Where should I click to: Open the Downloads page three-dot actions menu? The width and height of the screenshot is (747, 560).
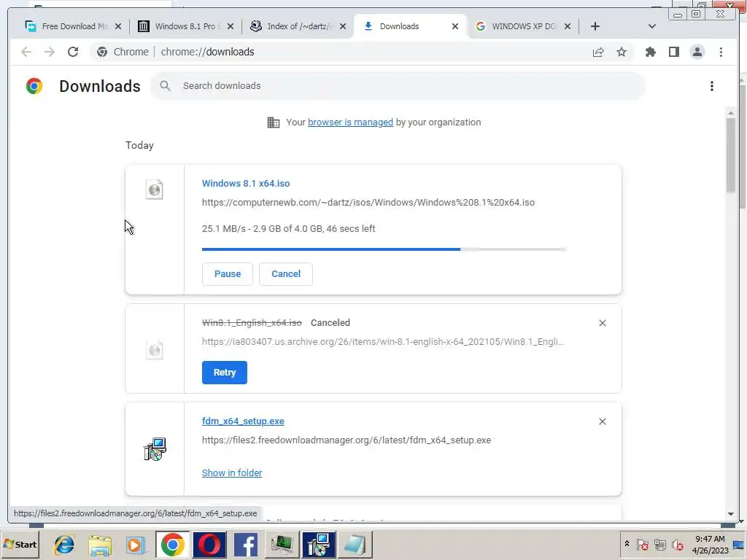click(712, 86)
